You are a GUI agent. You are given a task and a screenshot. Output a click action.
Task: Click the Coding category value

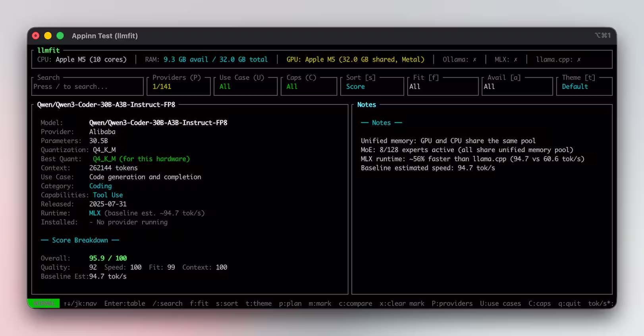100,186
